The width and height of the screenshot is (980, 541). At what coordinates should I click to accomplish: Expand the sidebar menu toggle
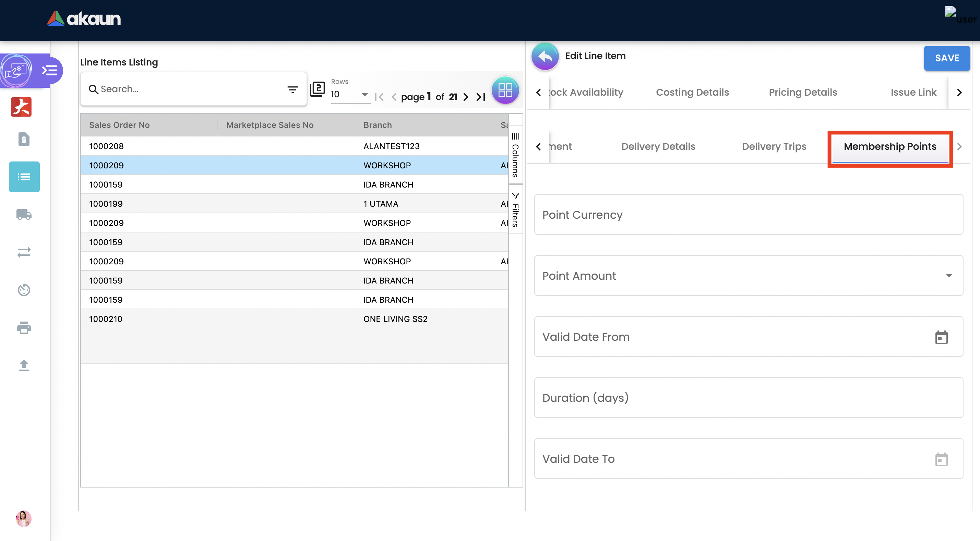[x=49, y=70]
